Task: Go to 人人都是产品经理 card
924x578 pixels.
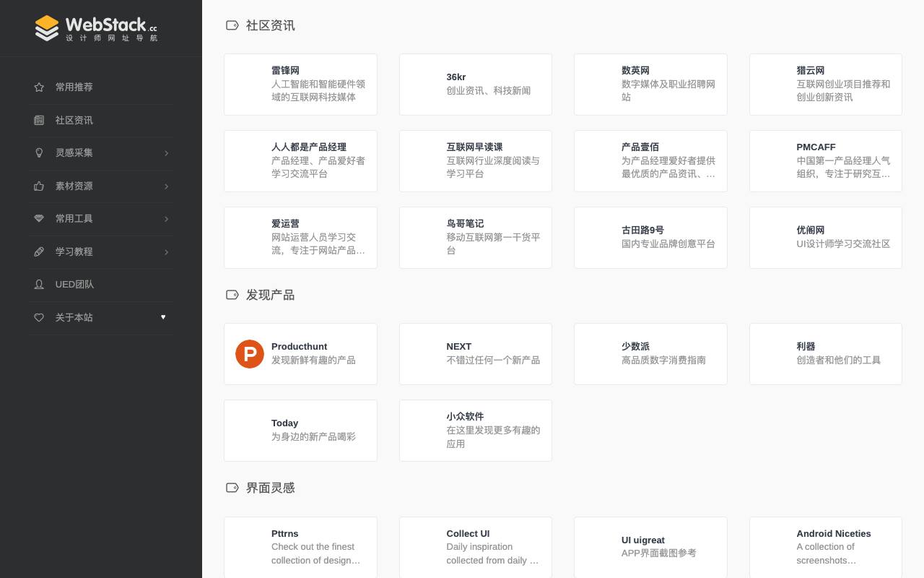Action: pyautogui.click(x=300, y=161)
